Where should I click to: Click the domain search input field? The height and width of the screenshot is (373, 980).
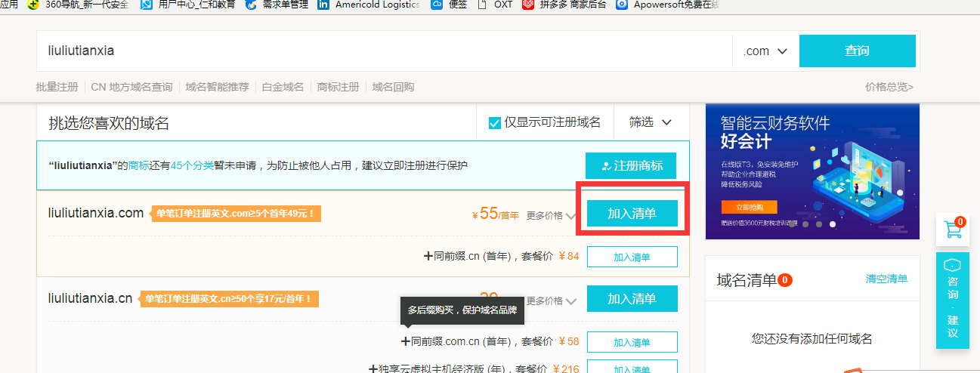coord(384,51)
